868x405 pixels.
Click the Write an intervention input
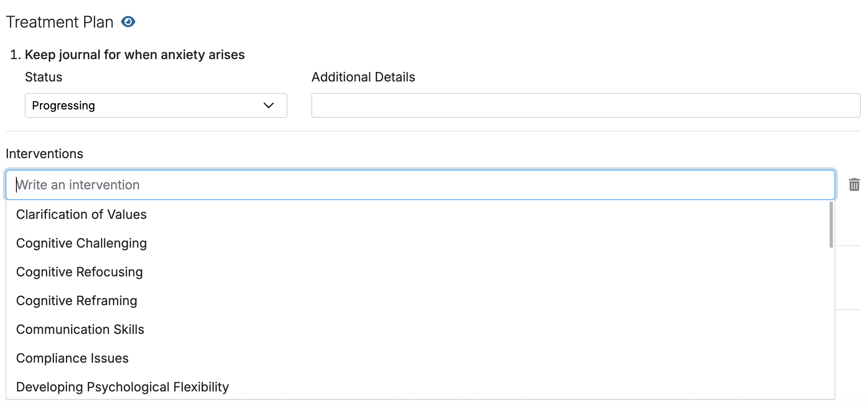420,185
